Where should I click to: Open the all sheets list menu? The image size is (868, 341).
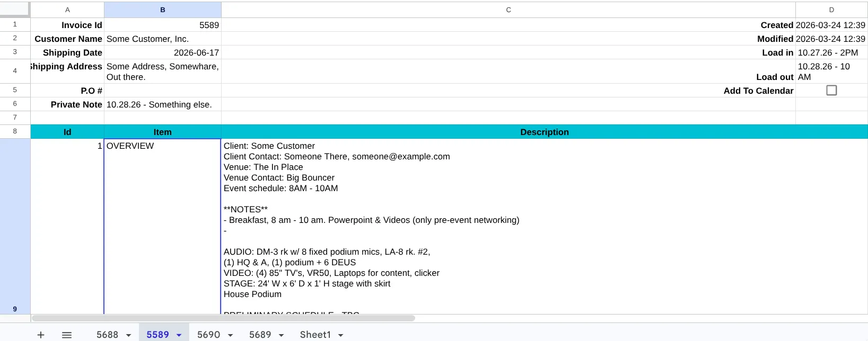tap(67, 335)
